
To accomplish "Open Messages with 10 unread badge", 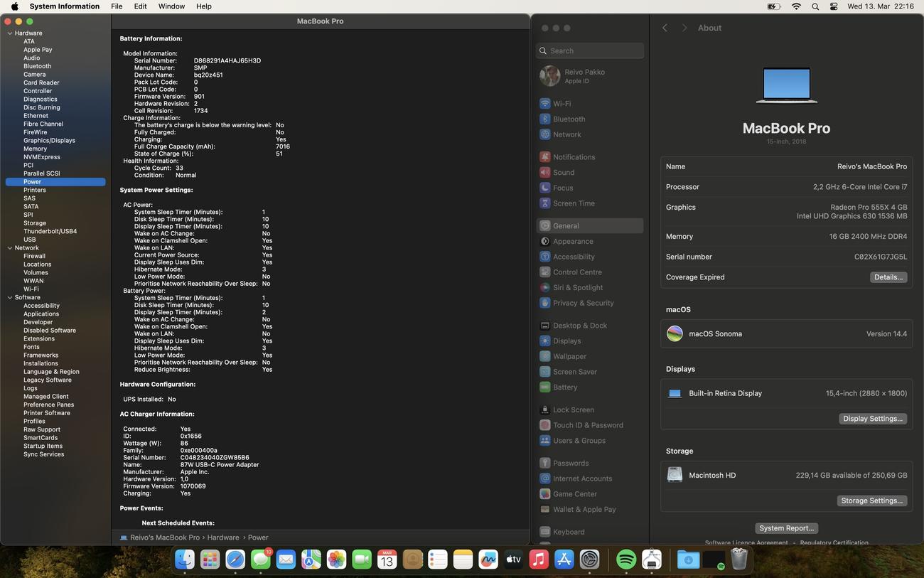I will [261, 560].
